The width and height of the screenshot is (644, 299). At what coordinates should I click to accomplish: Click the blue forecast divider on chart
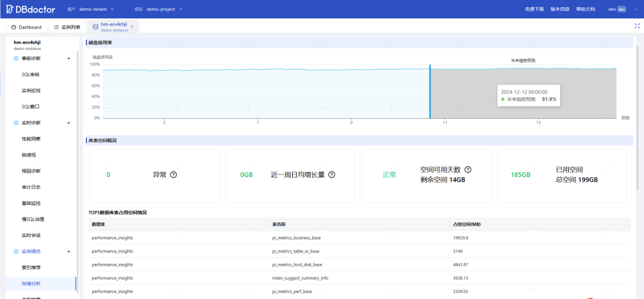(429, 92)
